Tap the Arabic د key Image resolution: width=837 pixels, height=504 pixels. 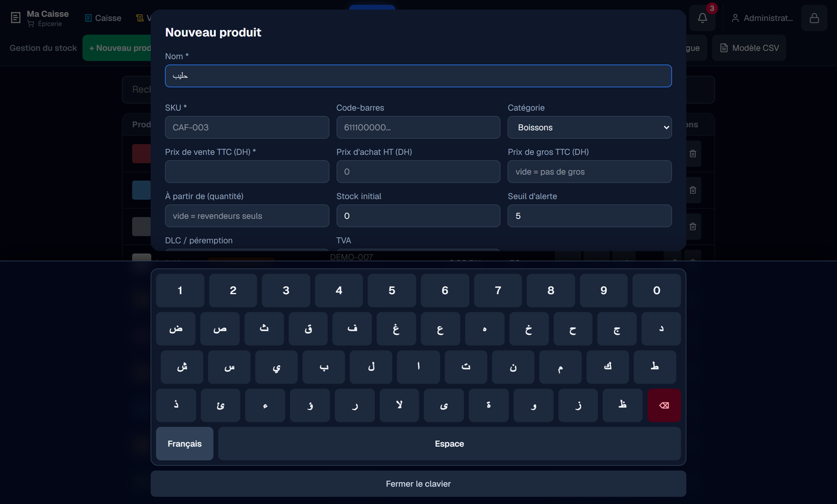pos(661,329)
